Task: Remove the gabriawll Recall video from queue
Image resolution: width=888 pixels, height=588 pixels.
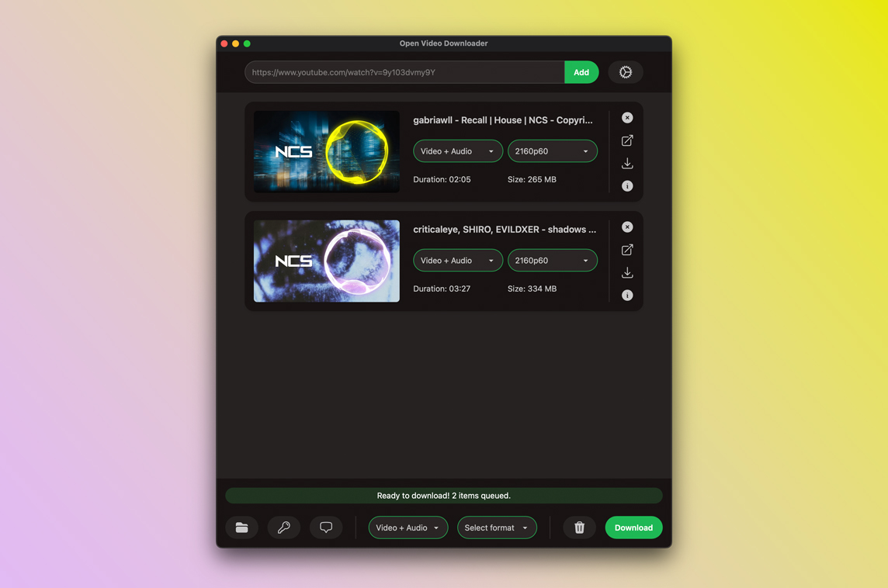Action: 627,118
